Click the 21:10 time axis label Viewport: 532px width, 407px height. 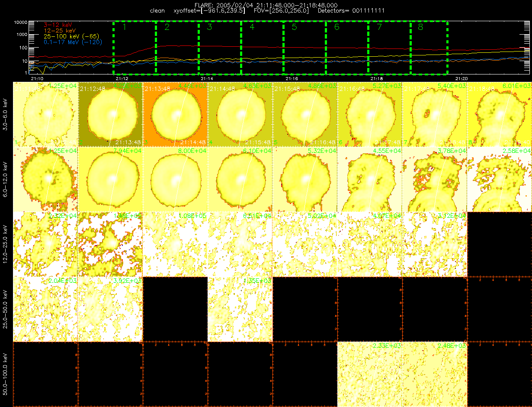38,78
